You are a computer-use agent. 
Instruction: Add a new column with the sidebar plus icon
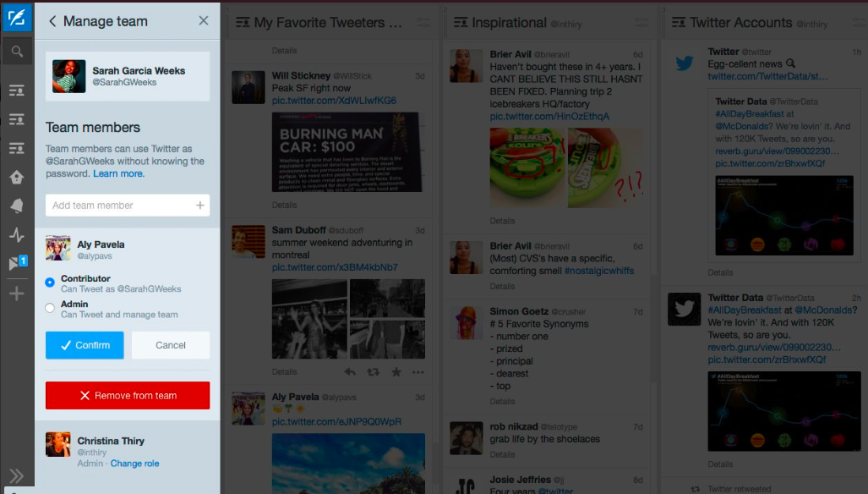pos(17,293)
